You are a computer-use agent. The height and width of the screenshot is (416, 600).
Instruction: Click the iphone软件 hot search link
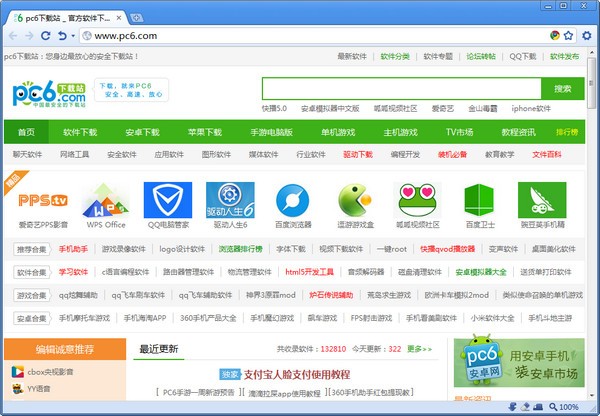tap(531, 108)
